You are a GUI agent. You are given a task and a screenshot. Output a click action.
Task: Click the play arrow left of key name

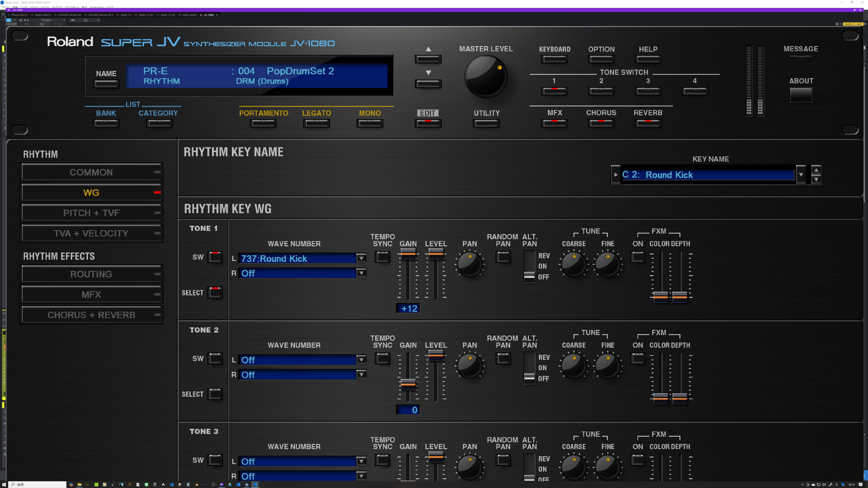click(616, 174)
